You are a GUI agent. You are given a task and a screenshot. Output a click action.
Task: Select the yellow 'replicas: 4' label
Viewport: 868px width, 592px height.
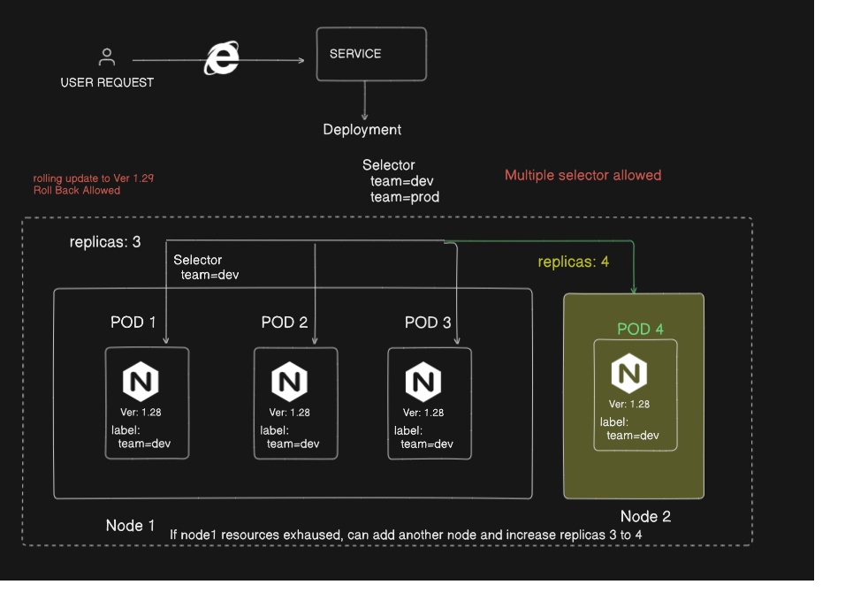click(573, 262)
